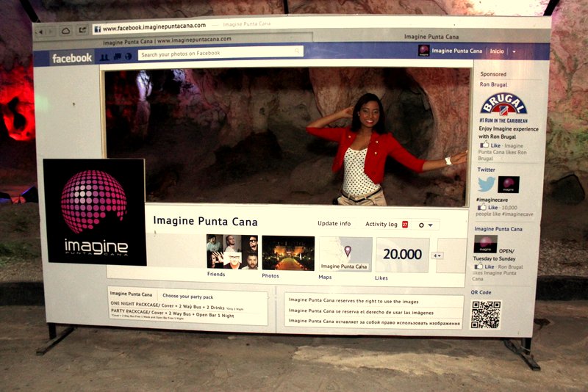Click the cave cover photo

tap(287, 137)
